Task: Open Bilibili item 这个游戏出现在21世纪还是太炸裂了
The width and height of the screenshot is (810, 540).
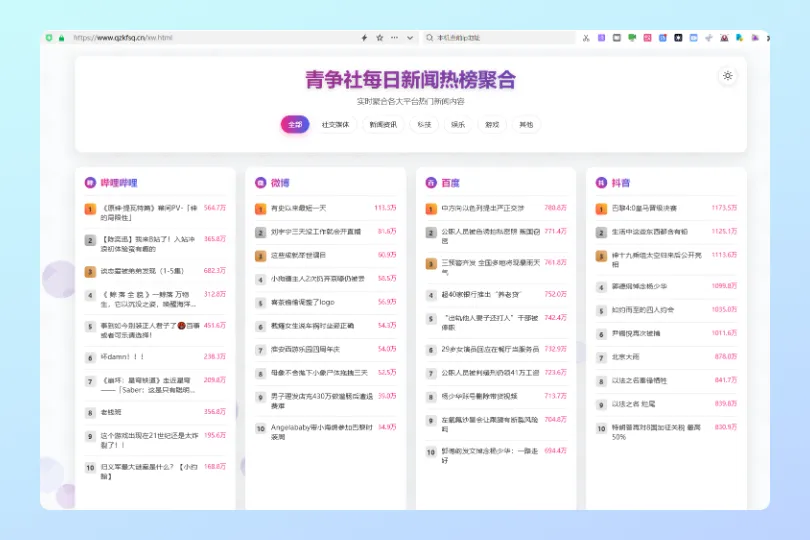Action: [x=149, y=440]
